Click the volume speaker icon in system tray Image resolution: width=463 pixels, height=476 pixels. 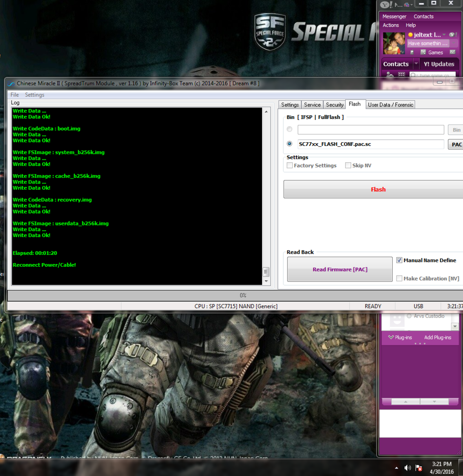tap(408, 468)
